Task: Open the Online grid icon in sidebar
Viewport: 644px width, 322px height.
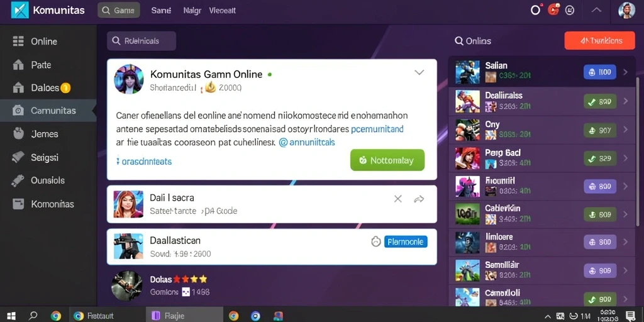Action: click(x=18, y=41)
